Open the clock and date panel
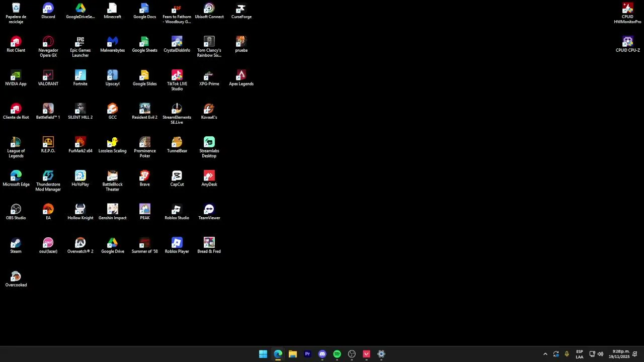The height and width of the screenshot is (362, 644). (620, 354)
